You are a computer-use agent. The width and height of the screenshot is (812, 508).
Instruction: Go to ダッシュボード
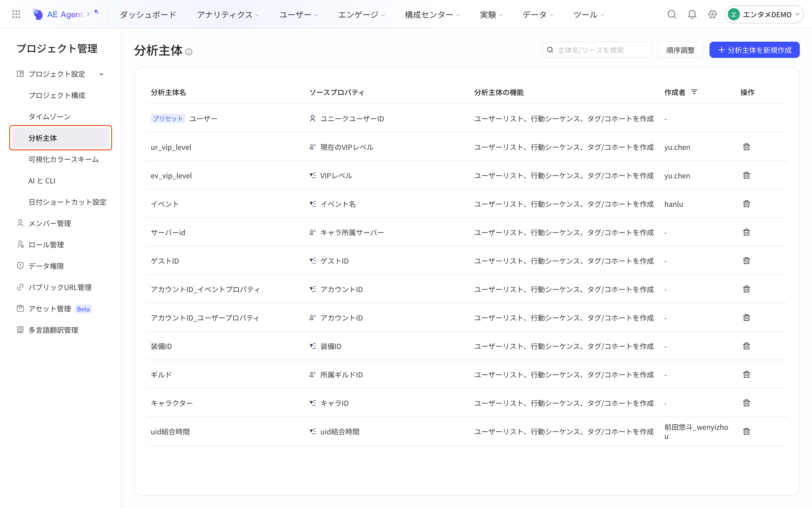coord(148,14)
